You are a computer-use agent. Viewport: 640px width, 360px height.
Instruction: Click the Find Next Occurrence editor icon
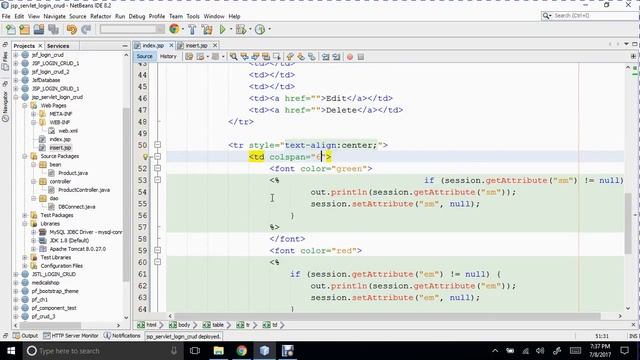coord(255,57)
